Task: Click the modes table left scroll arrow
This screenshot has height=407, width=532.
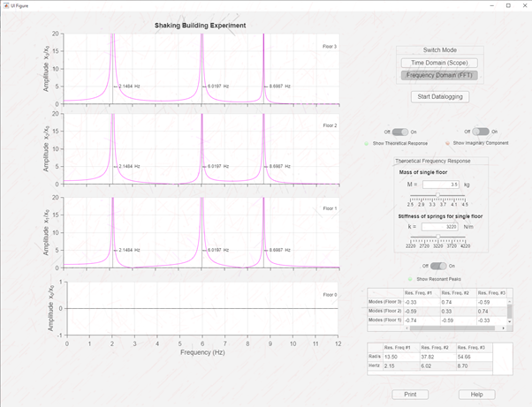Action: click(x=407, y=328)
